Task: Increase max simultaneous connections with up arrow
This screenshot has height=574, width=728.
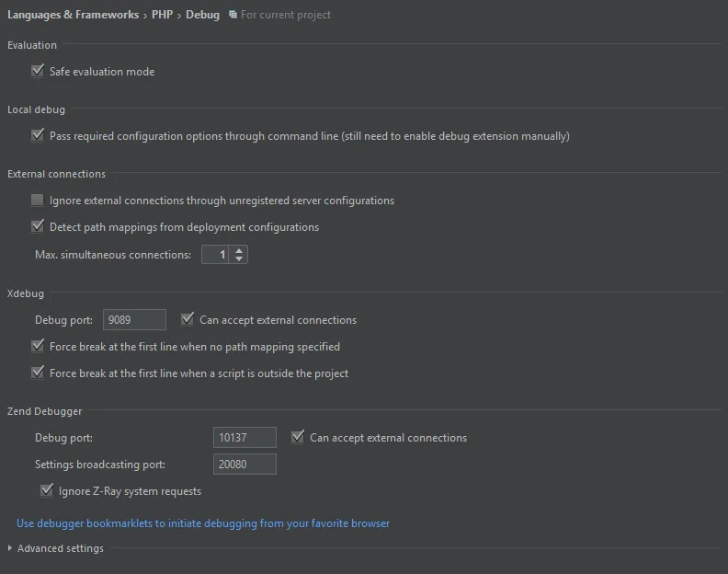Action: click(240, 249)
